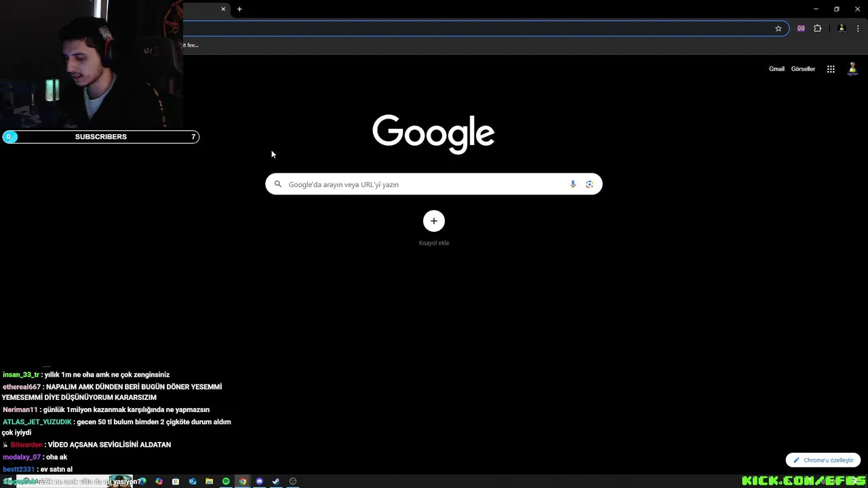This screenshot has width=868, height=488.
Task: Click the Chrome'u özelleştir button
Action: pyautogui.click(x=823, y=460)
